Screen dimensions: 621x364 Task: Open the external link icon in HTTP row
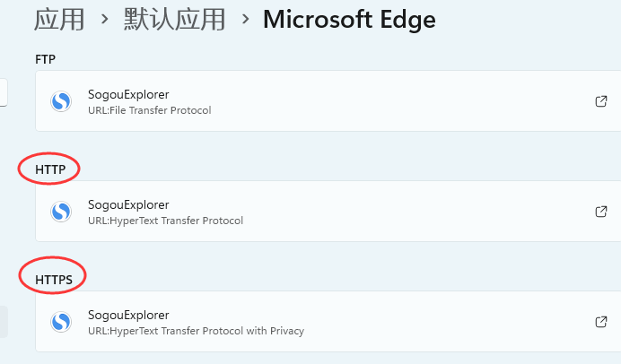pyautogui.click(x=601, y=212)
